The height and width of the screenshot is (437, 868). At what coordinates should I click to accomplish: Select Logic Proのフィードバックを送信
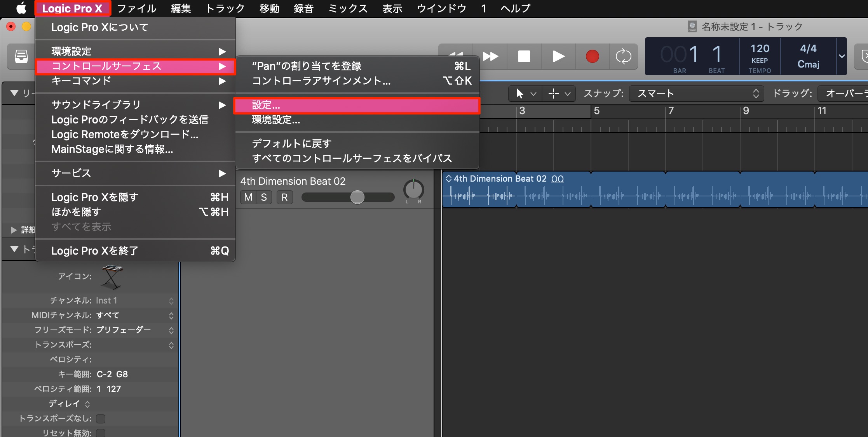tap(135, 120)
